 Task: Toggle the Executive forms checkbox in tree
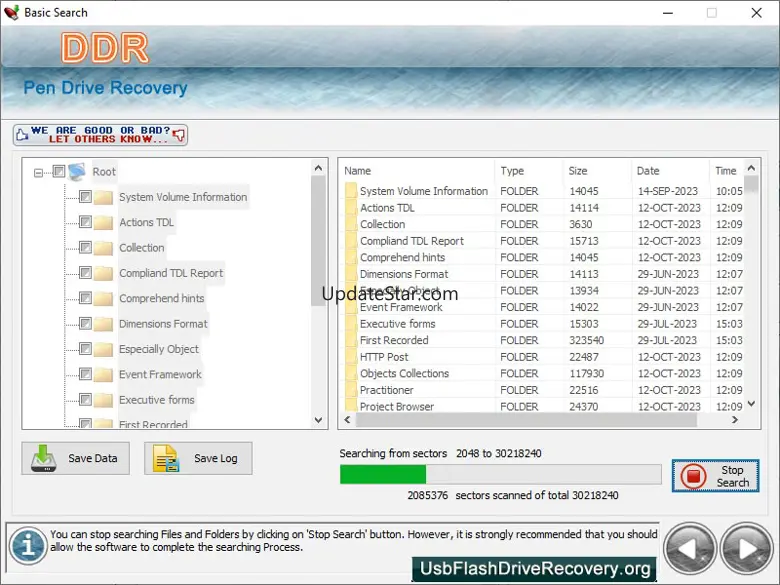(x=85, y=399)
